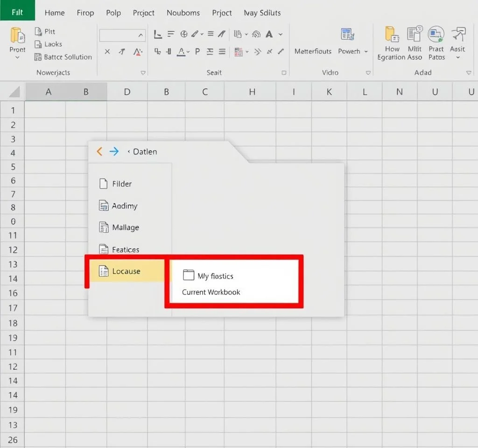Switch to the Home ribbon tab
The width and height of the screenshot is (478, 448).
click(55, 13)
